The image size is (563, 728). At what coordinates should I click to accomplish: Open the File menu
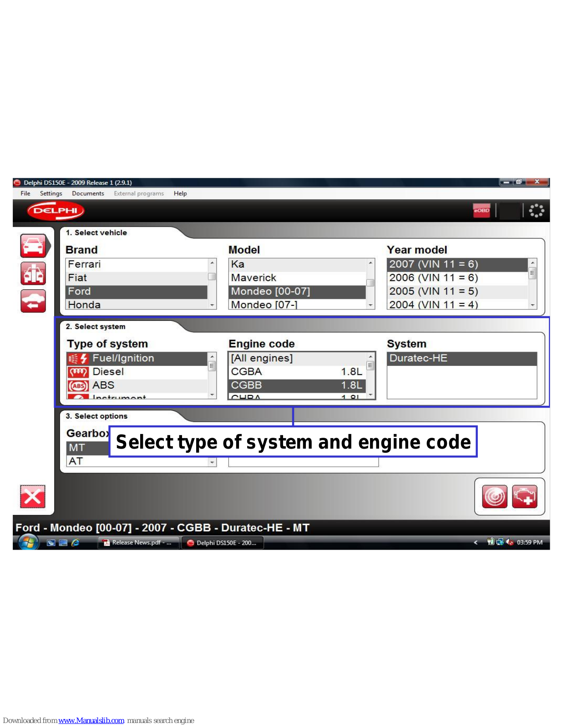coord(25,193)
